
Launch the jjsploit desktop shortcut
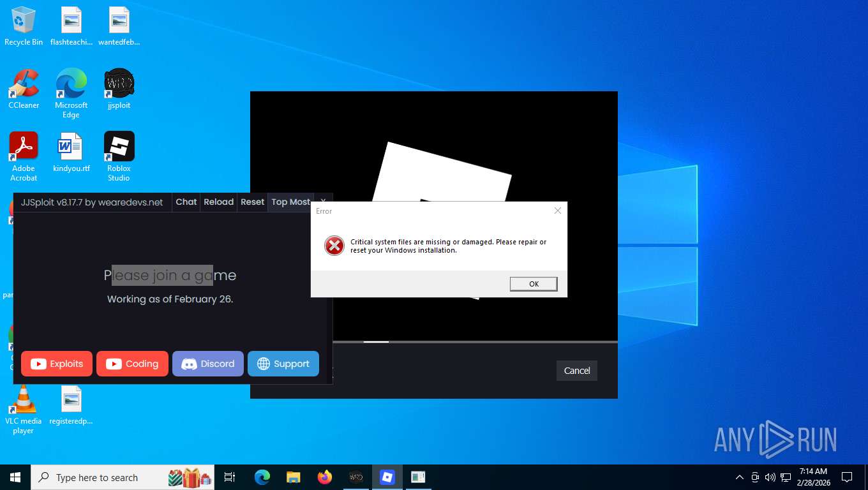[x=119, y=89]
